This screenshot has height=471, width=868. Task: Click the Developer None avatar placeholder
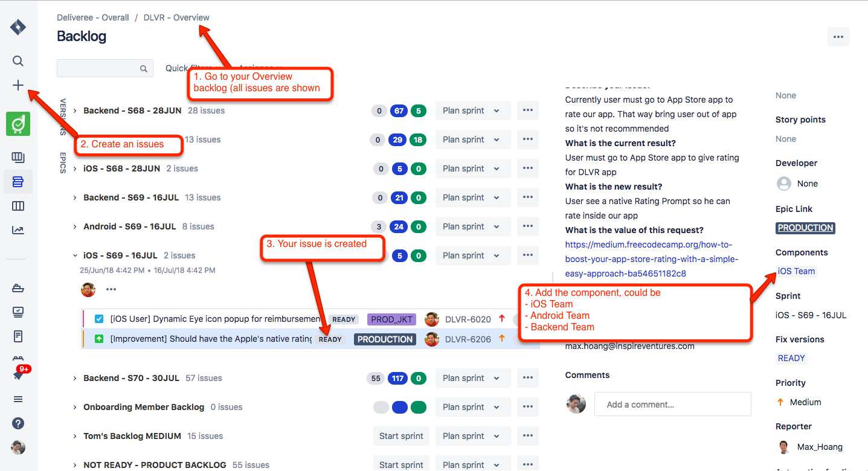coord(784,184)
